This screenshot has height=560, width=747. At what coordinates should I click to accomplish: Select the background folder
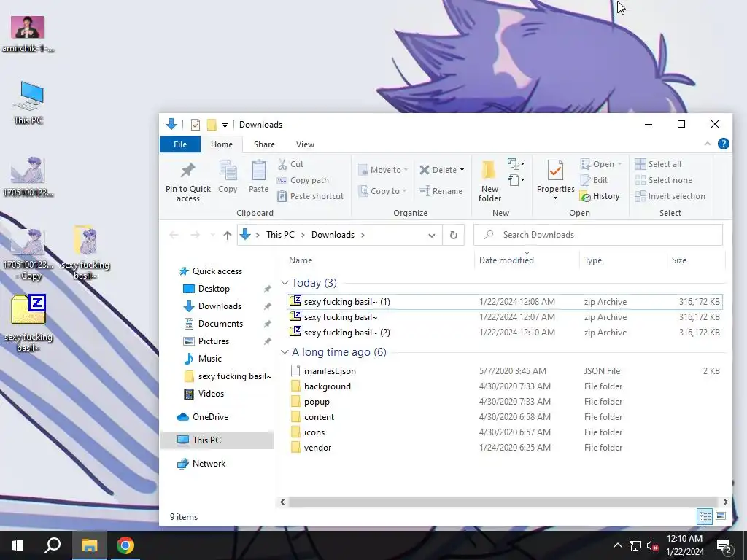point(505,386)
